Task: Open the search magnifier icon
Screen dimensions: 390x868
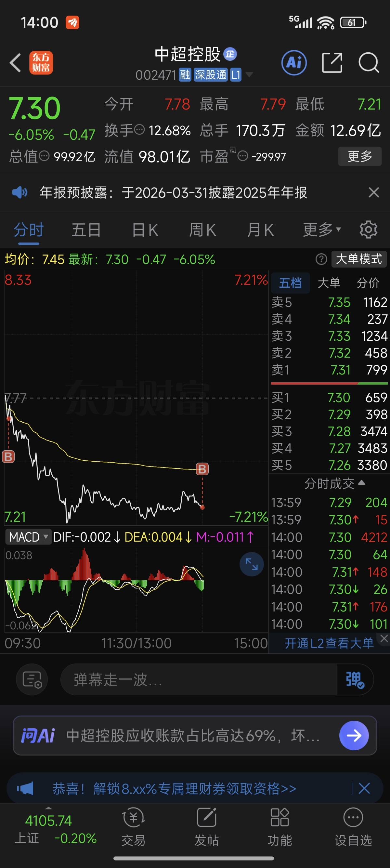Action: [369, 63]
